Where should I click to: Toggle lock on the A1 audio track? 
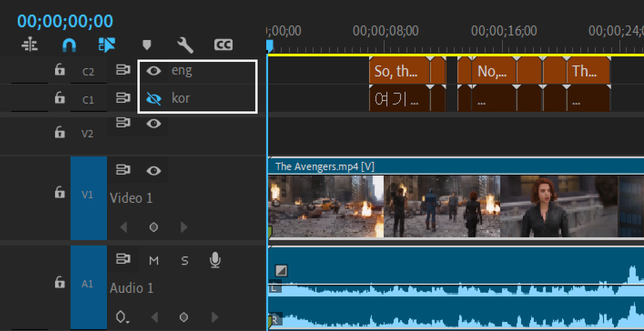(60, 282)
